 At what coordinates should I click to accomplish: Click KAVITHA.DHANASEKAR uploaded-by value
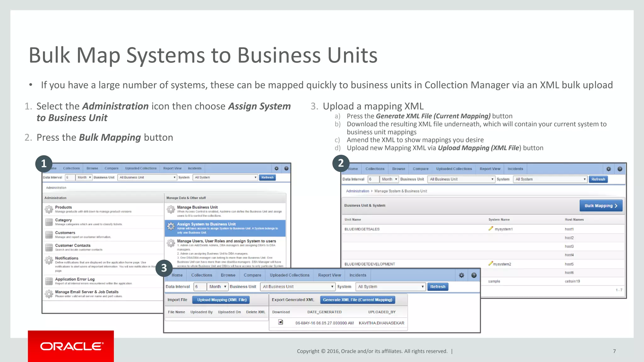tap(381, 323)
